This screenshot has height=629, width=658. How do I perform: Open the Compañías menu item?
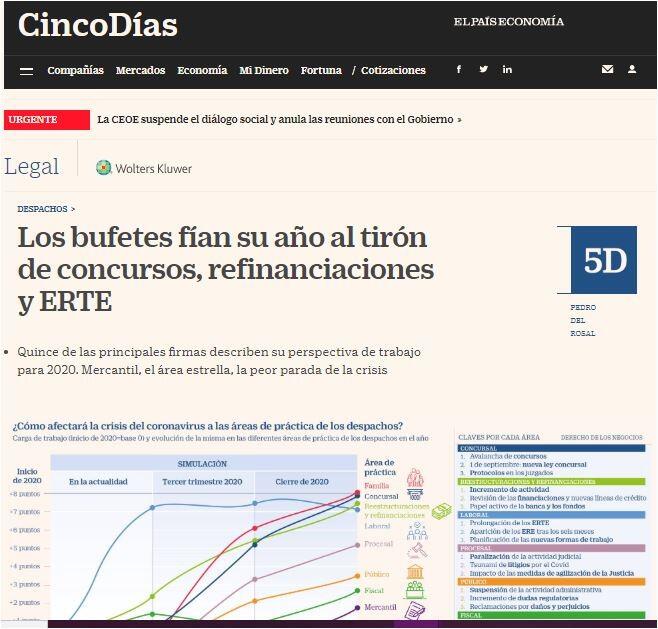click(75, 71)
